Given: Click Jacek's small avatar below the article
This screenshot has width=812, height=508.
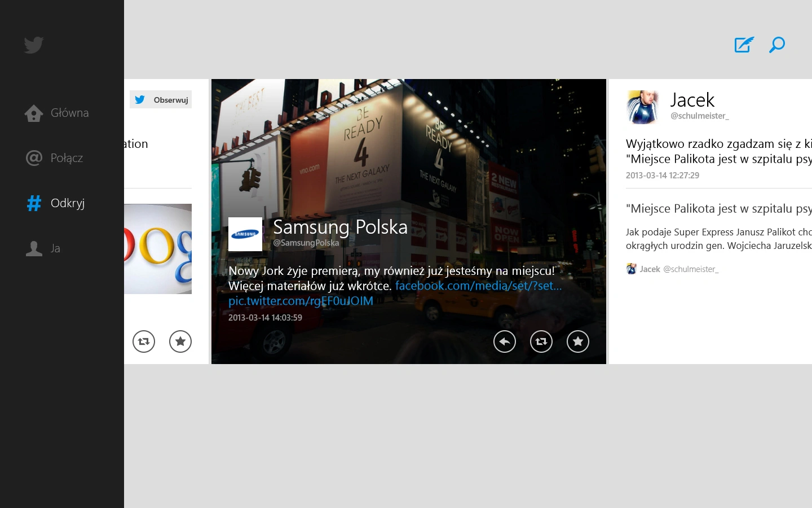Looking at the screenshot, I should (632, 269).
